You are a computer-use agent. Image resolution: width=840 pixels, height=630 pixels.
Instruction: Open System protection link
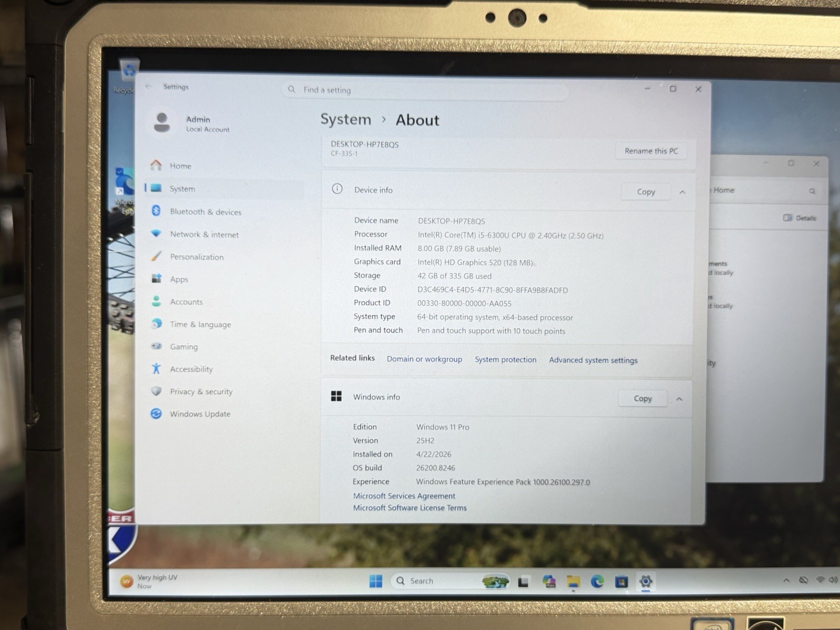pyautogui.click(x=506, y=360)
